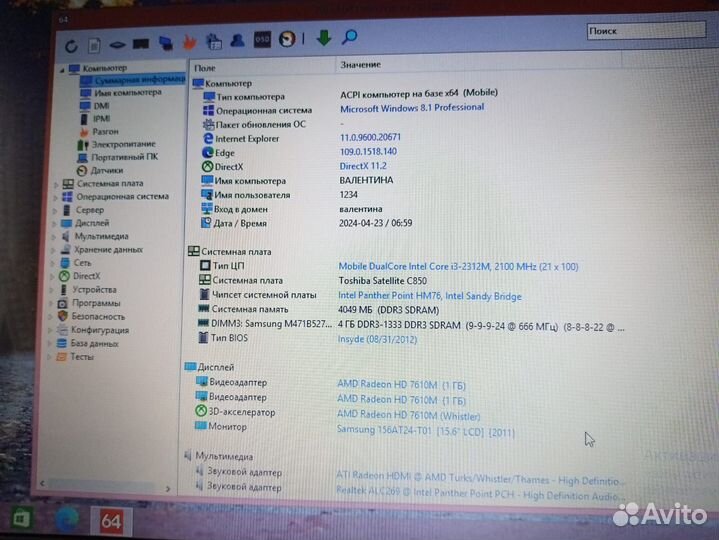Click the user silhouette toolbar icon
The image size is (719, 540).
237,40
